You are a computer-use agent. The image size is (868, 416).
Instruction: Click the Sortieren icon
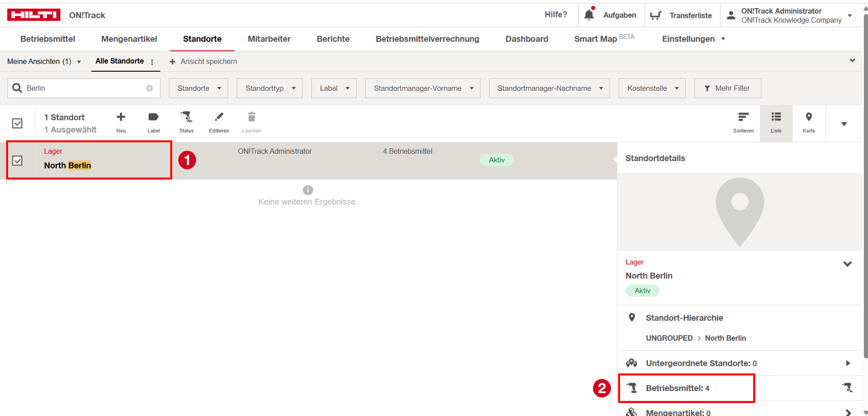[x=743, y=117]
